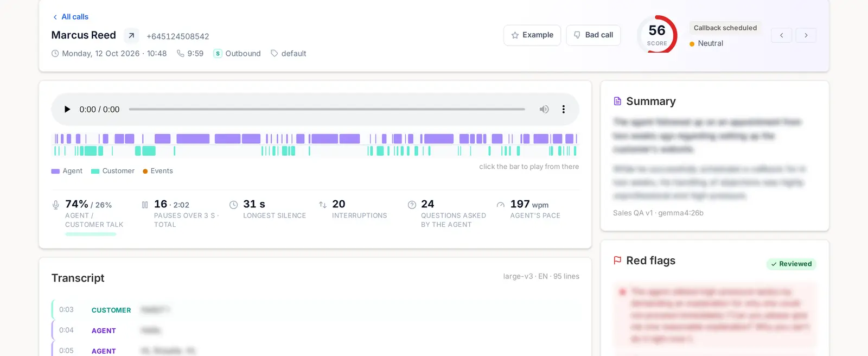The image size is (868, 356).
Task: Click the agent speech waveform track
Action: coord(315,139)
